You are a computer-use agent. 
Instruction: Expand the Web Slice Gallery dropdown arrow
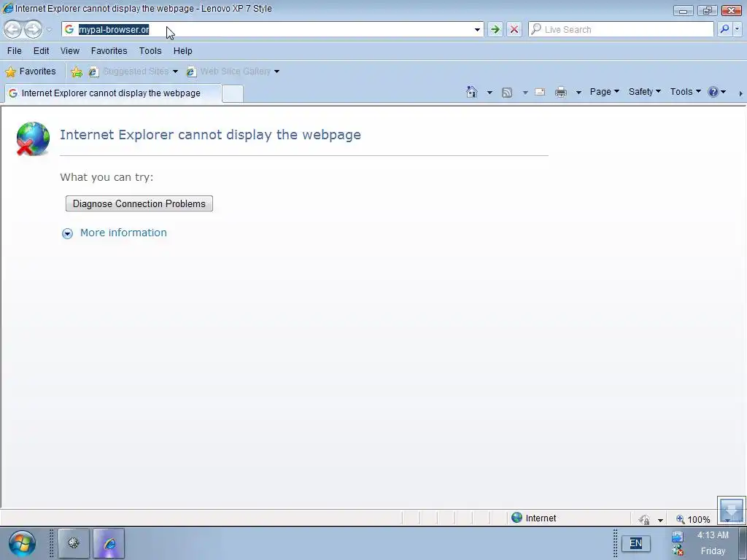[276, 71]
